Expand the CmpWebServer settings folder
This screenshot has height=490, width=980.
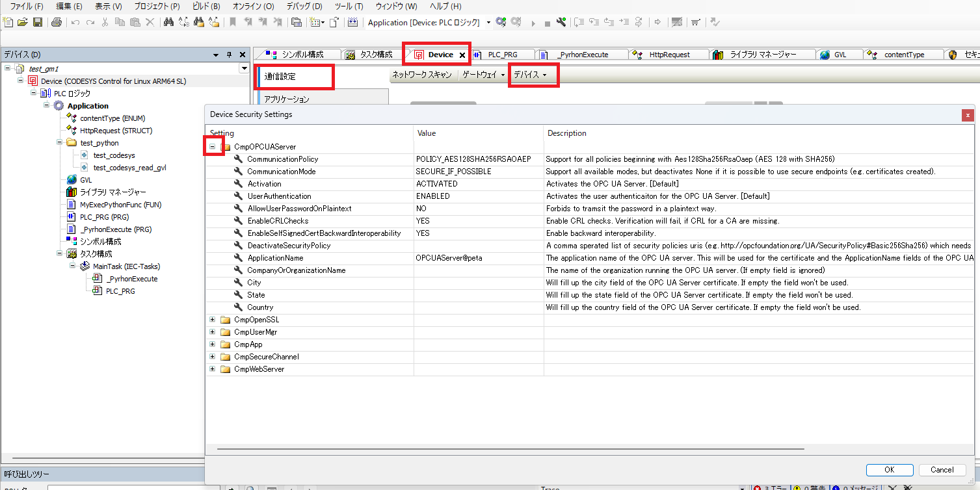[x=213, y=369]
